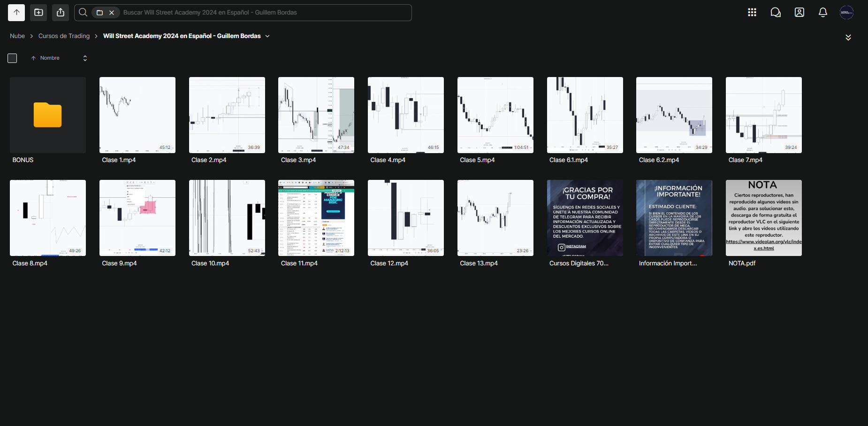Click the double-chevron collapse icon
This screenshot has height=426, width=868.
[848, 38]
